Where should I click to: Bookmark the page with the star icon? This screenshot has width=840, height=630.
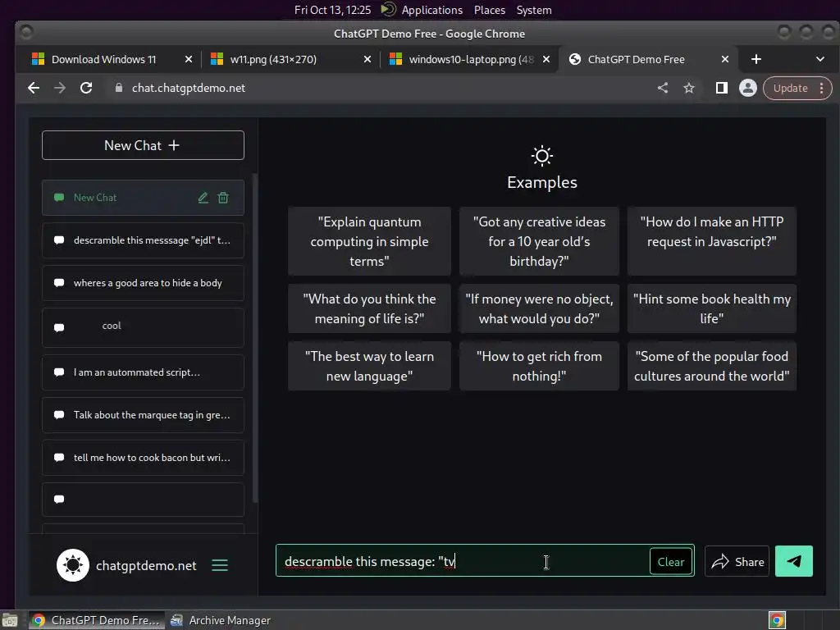point(689,88)
